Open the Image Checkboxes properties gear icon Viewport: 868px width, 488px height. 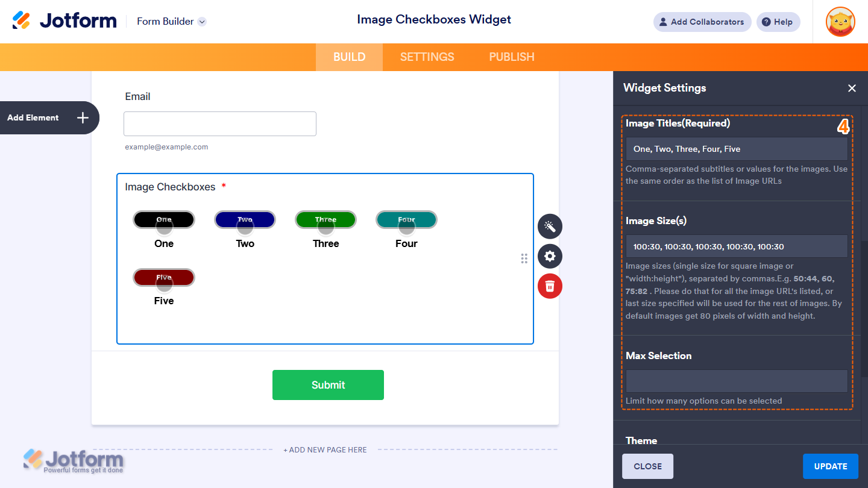[x=549, y=256]
